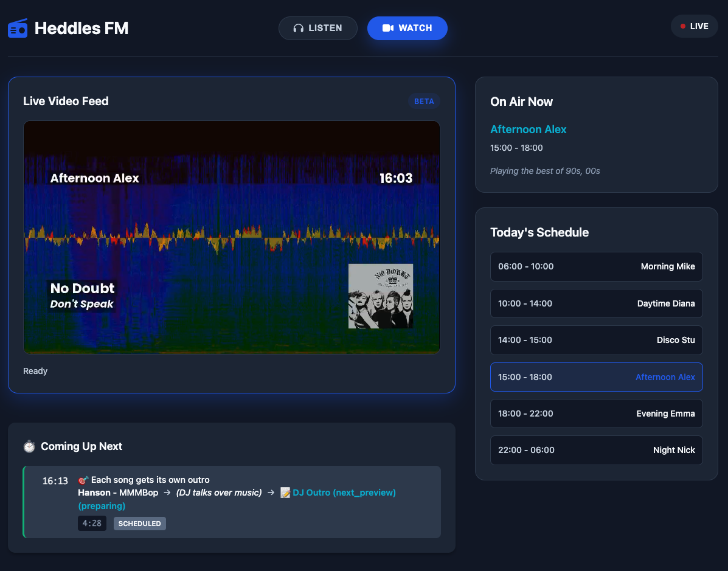Switch to Watch mode
Image resolution: width=728 pixels, height=571 pixels.
click(407, 28)
